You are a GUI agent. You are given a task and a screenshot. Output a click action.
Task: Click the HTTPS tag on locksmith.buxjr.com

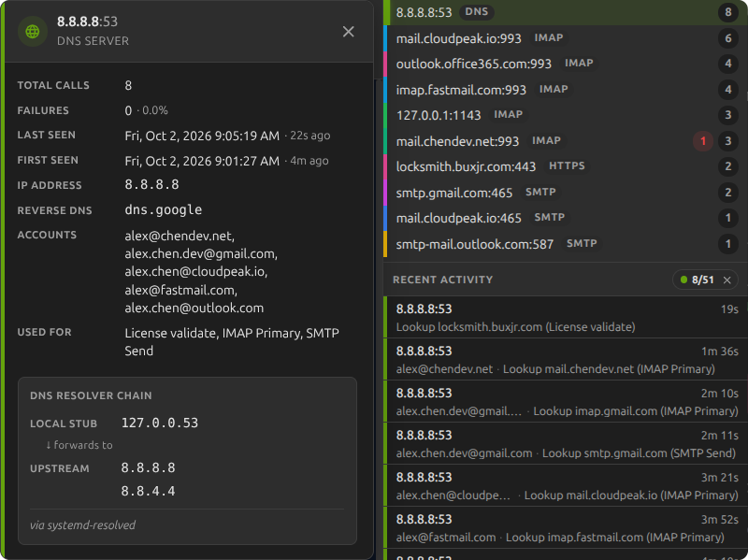(x=567, y=166)
